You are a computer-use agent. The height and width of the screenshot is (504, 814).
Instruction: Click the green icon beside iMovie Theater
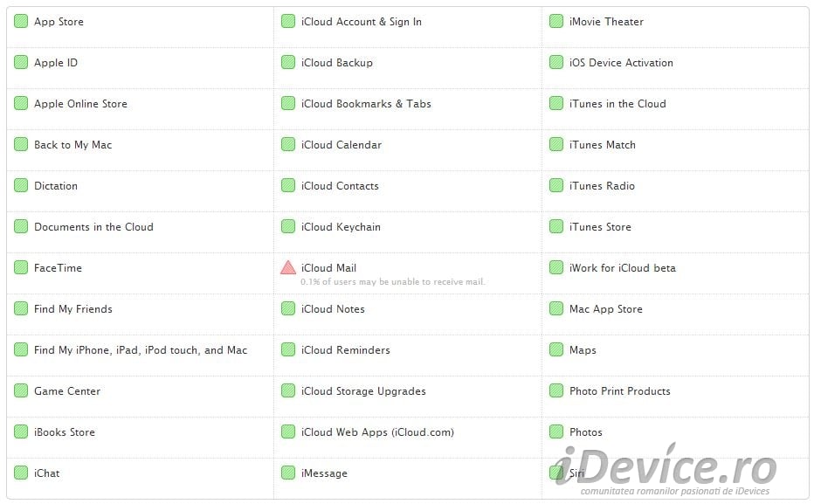coord(556,21)
